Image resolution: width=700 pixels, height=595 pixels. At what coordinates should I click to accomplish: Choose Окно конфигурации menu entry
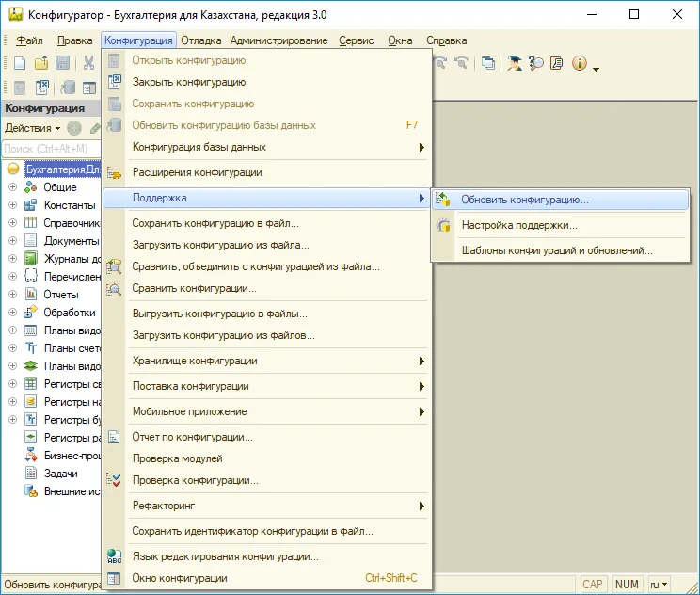click(x=267, y=578)
